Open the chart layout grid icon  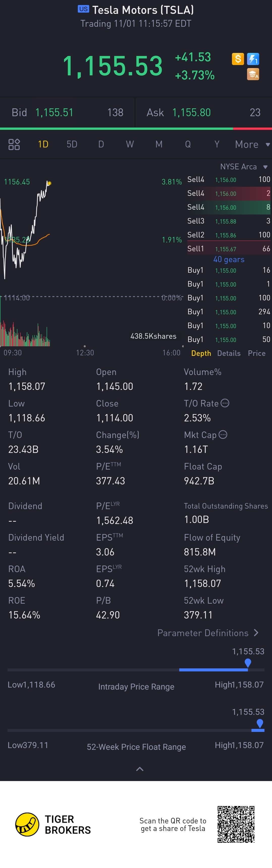point(14,144)
